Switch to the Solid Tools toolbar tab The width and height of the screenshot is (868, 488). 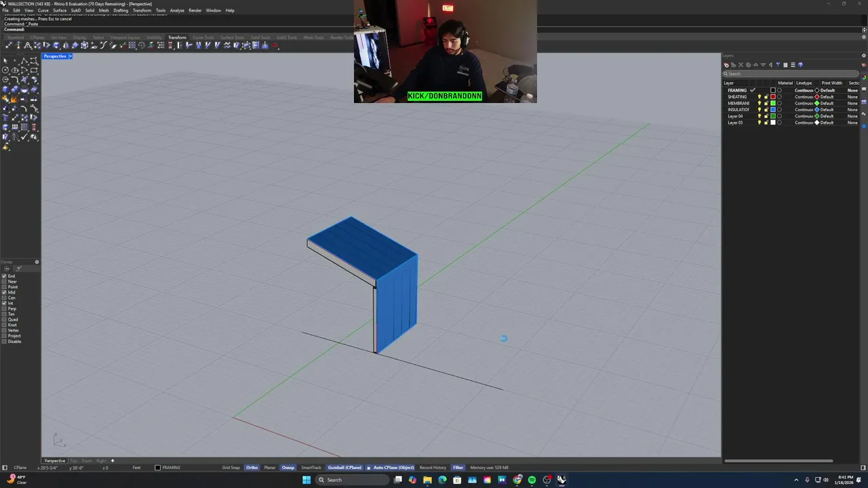(260, 37)
